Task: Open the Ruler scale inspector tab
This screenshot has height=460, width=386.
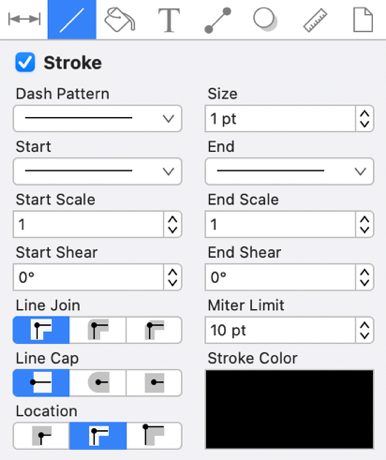Action: pos(315,19)
